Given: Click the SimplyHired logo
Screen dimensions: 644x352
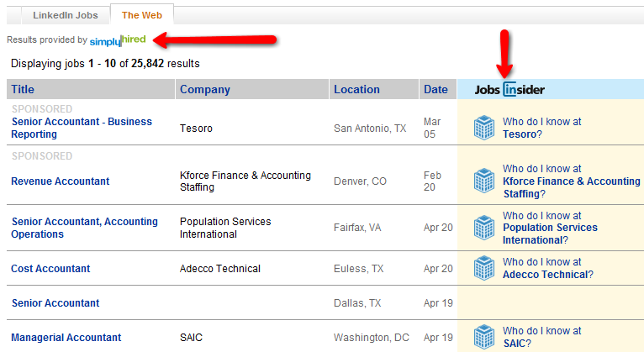Looking at the screenshot, I should point(118,40).
